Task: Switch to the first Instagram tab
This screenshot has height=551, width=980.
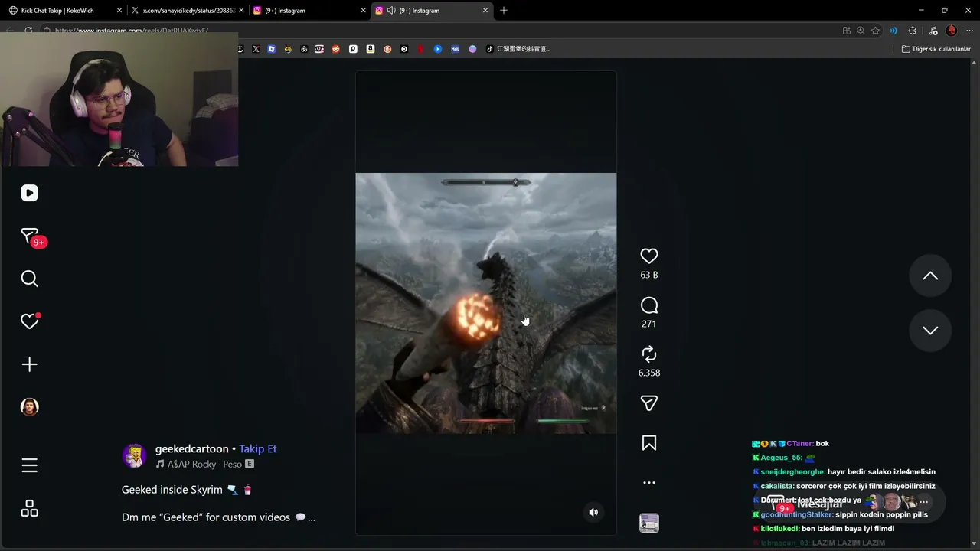Action: click(x=310, y=11)
